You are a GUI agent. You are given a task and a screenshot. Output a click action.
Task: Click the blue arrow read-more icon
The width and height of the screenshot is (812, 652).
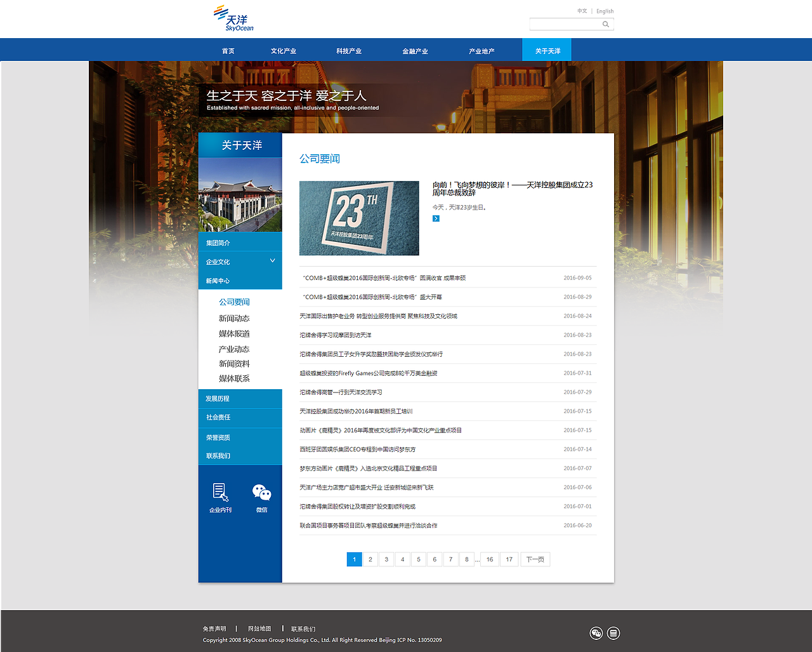[x=436, y=218]
